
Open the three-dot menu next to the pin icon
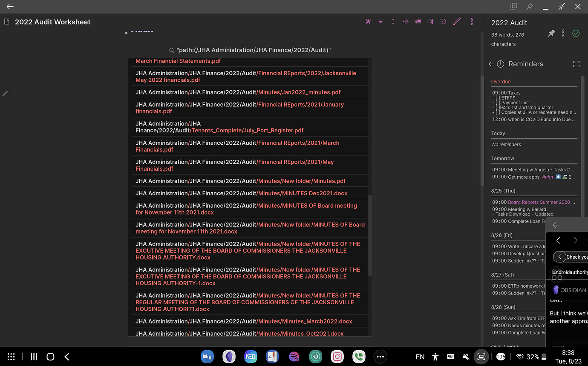(x=563, y=33)
